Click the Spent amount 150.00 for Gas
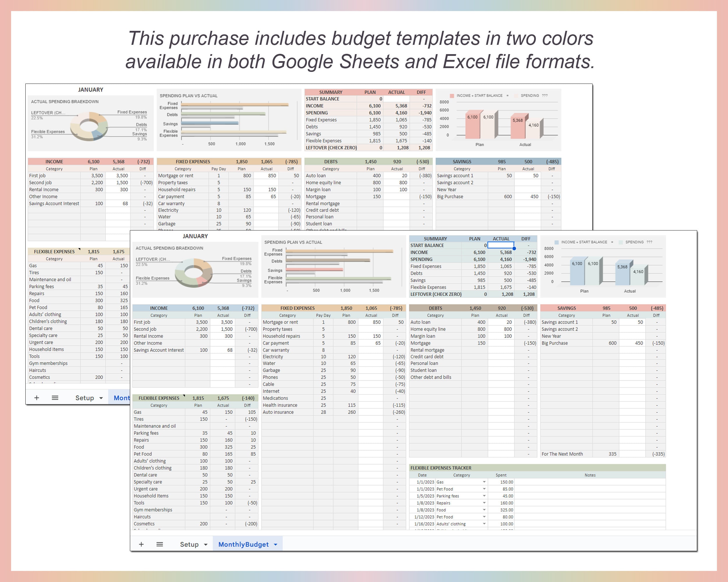The image size is (728, 582). point(507,482)
